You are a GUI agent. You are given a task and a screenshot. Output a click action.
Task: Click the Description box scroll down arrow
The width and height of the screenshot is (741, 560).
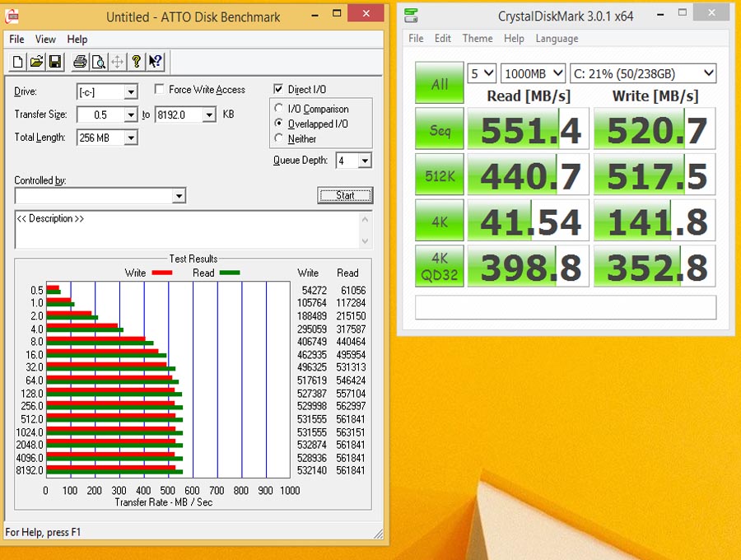coord(366,241)
